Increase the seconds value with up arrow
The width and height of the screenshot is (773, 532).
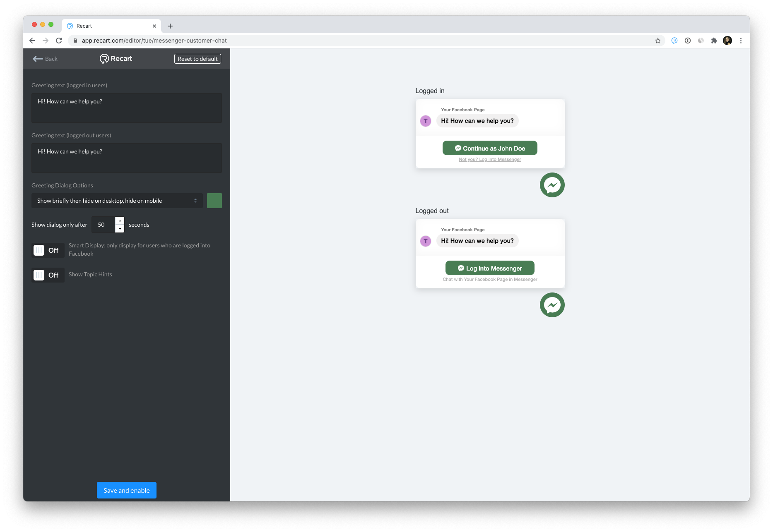point(120,220)
